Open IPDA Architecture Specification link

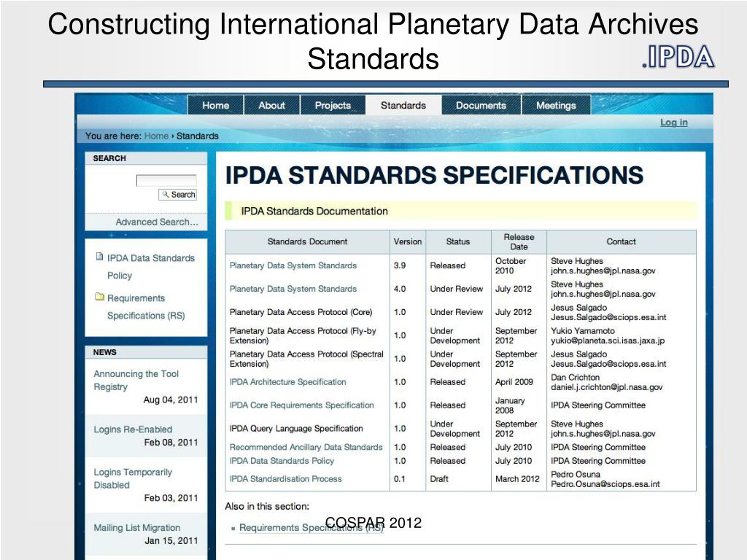click(x=287, y=382)
